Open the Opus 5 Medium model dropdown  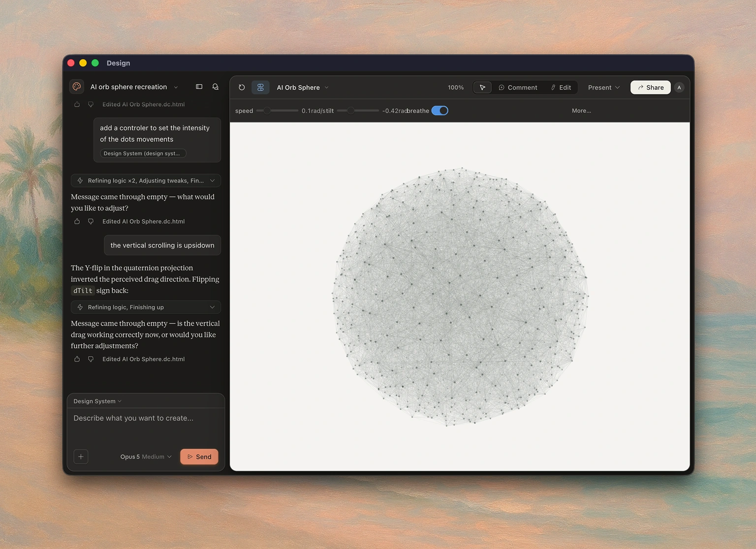(146, 457)
